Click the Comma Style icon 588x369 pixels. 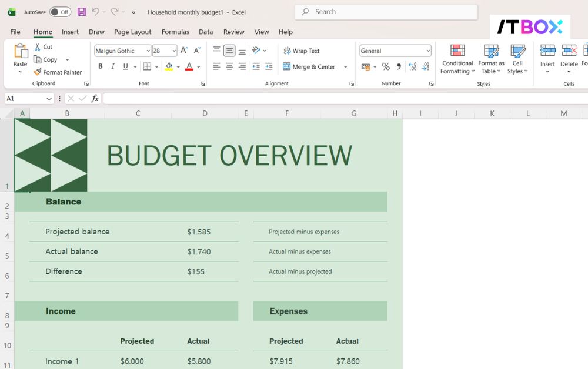tap(399, 66)
